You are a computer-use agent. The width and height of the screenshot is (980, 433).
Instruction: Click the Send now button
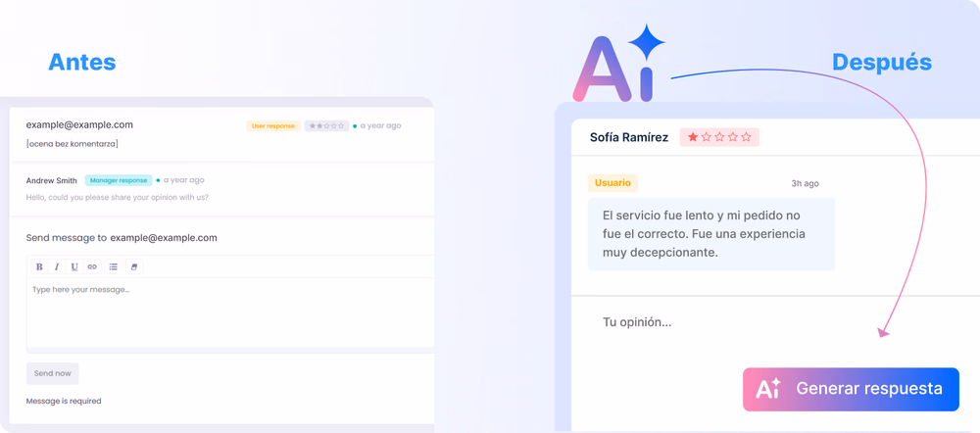point(53,373)
